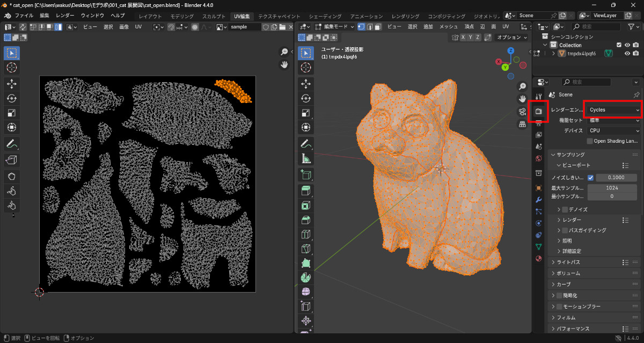Open the Material properties tab
This screenshot has height=343, width=644.
pos(539,258)
